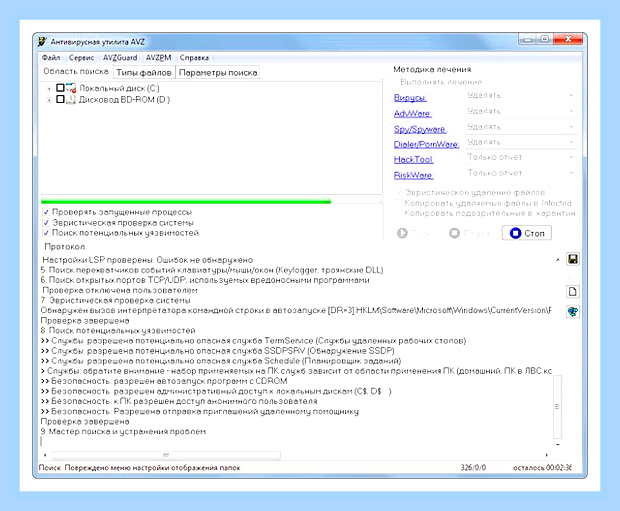Select the TermService service warning line

click(253, 341)
